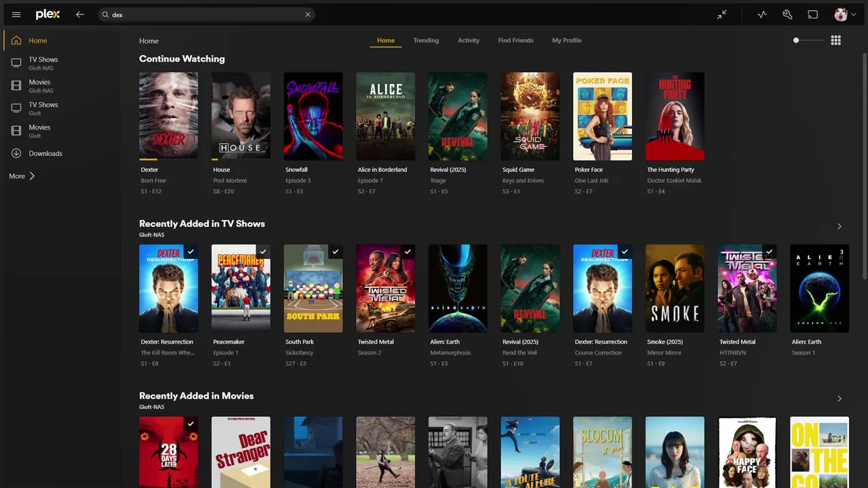
Task: Click the Doctor Ezekiel Malak episode text
Action: tap(674, 180)
